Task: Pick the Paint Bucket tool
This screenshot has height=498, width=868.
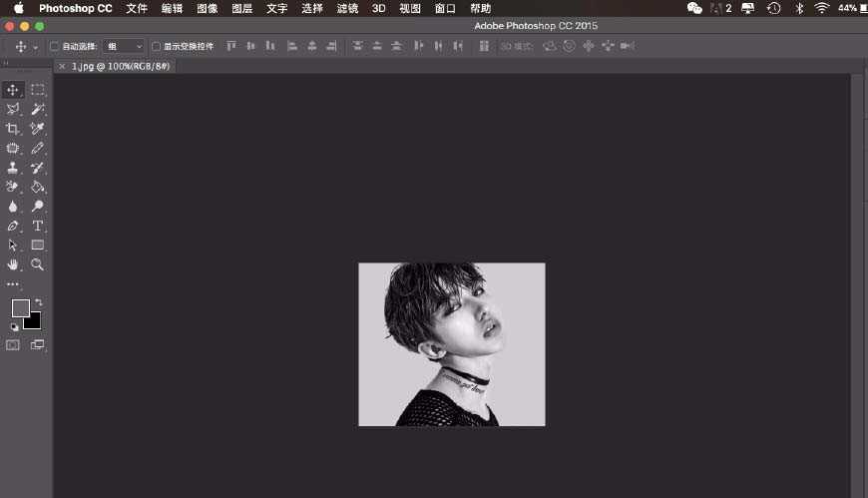Action: point(38,187)
